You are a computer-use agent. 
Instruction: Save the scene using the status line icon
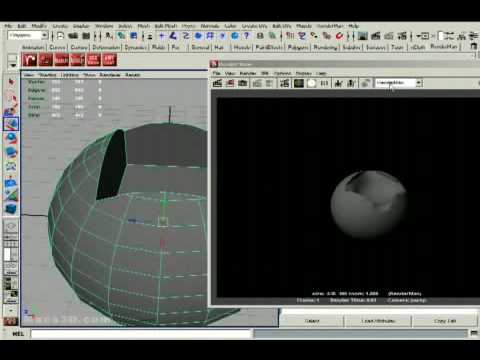point(86,36)
